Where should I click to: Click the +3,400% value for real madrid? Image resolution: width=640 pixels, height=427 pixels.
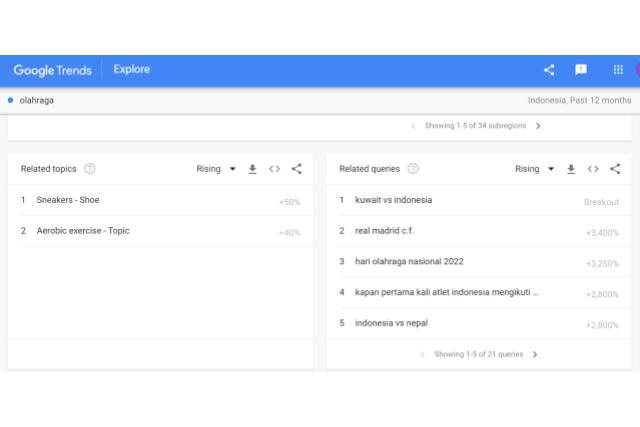pyautogui.click(x=602, y=233)
